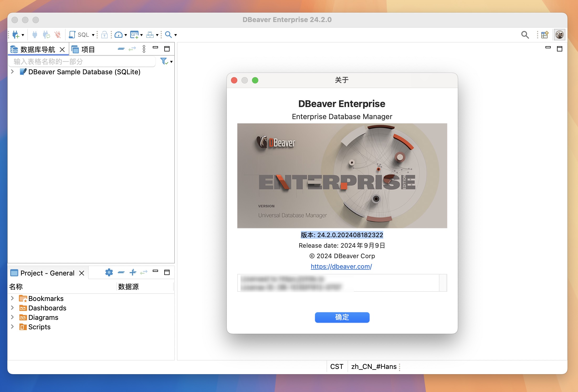Open the boxes tools dropdown arrow
This screenshot has height=392, width=578.
[x=157, y=35]
